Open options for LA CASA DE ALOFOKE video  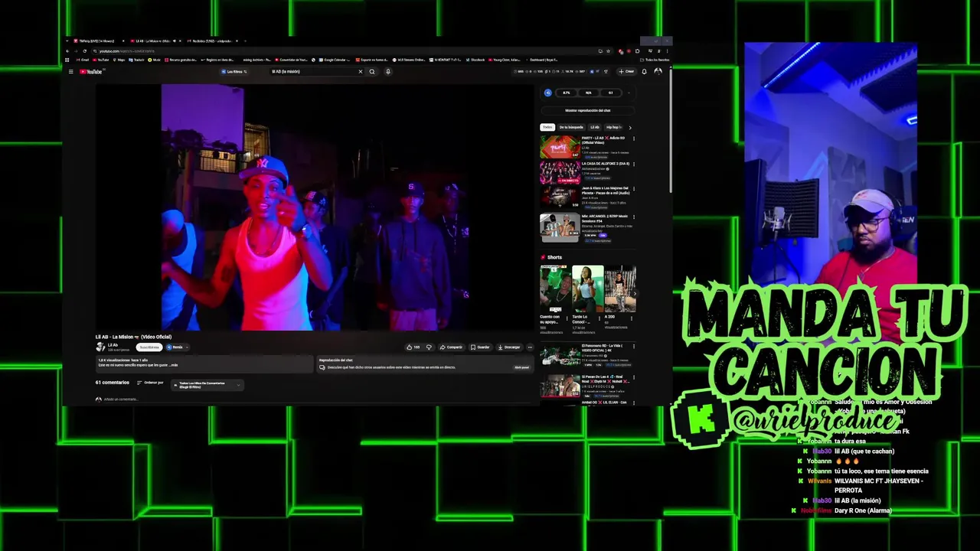pyautogui.click(x=634, y=164)
